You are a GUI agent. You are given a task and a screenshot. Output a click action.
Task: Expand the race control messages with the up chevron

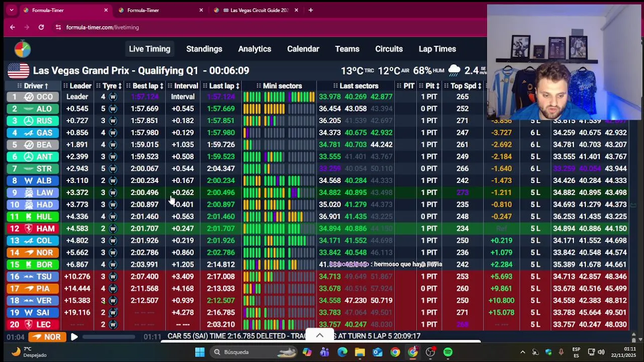(x=319, y=335)
